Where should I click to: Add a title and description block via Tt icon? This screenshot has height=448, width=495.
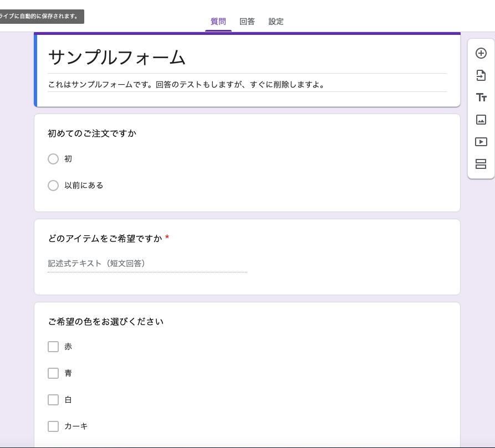[480, 97]
